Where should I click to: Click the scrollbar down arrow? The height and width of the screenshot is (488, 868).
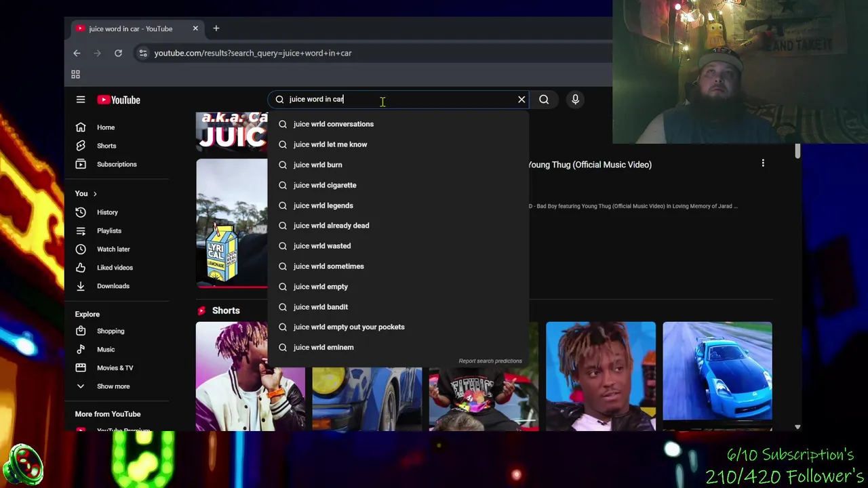[797, 427]
